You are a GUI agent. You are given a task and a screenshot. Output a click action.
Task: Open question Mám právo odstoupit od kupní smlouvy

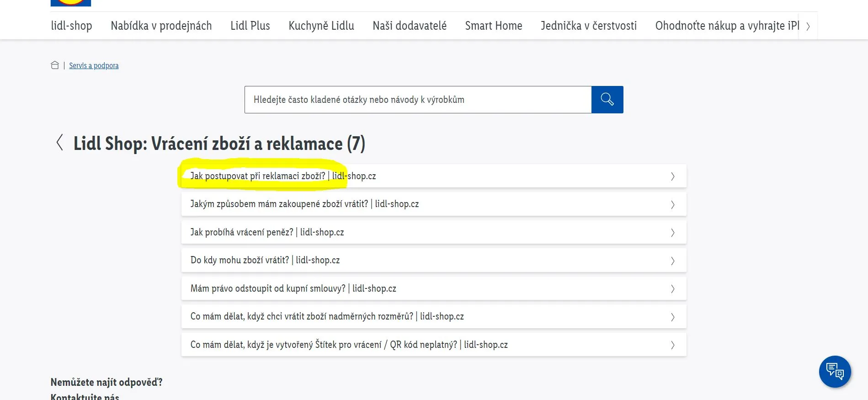(x=434, y=288)
